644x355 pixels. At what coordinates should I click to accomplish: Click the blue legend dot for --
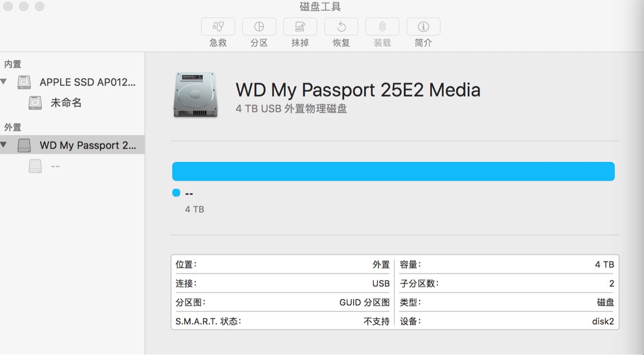[176, 193]
